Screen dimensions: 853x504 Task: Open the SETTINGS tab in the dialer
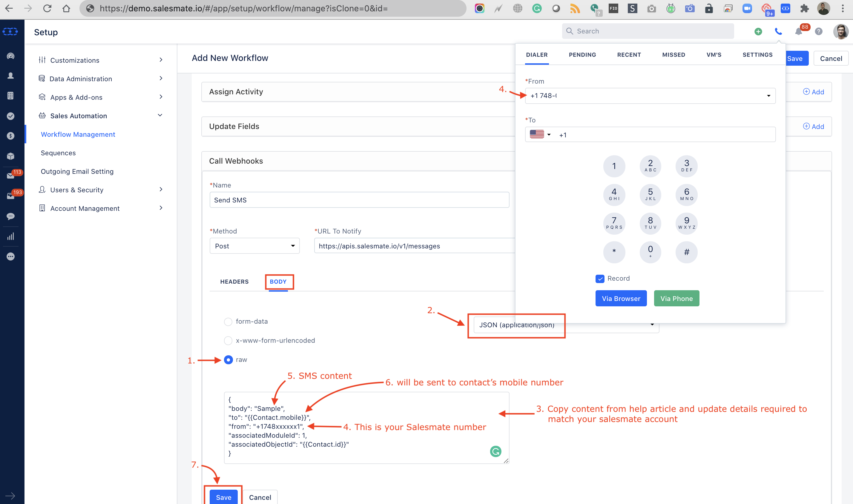click(x=757, y=55)
